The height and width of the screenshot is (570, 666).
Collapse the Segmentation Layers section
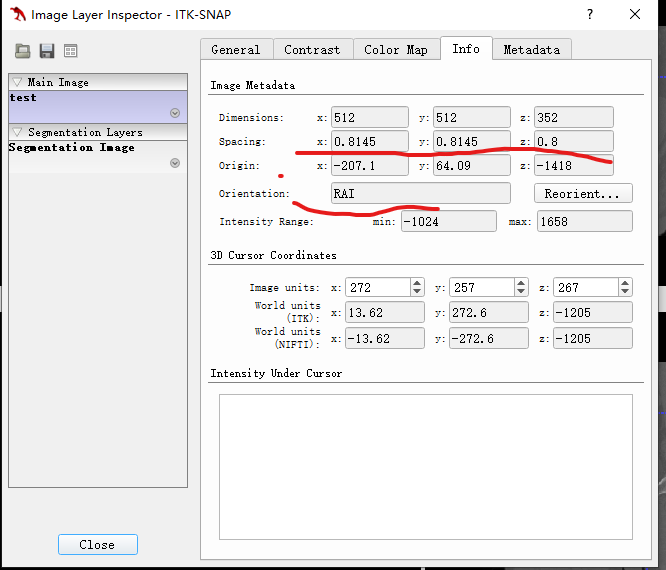pyautogui.click(x=17, y=132)
